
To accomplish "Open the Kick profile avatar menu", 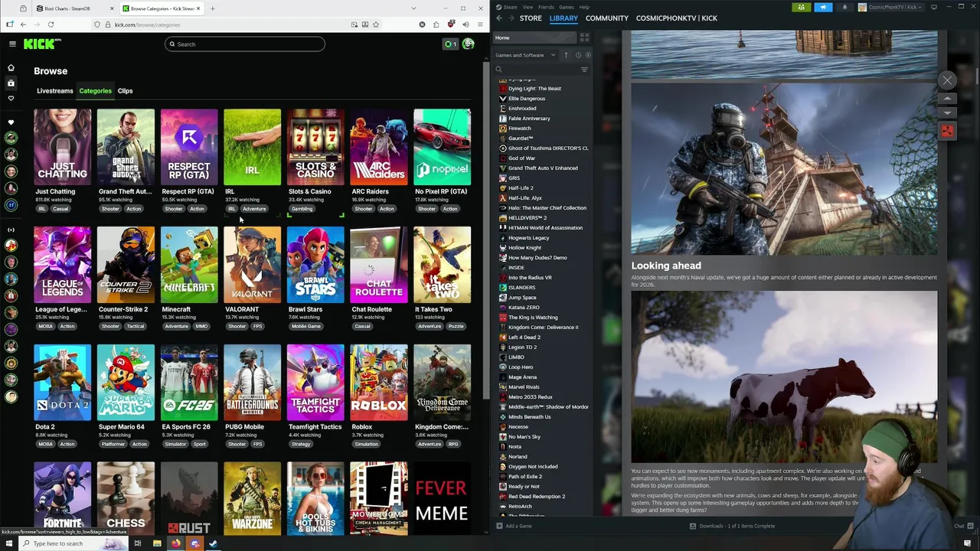I will 468,44.
